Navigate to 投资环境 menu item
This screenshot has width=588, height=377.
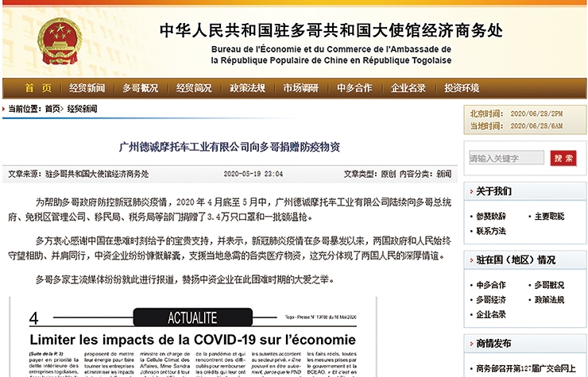click(x=462, y=88)
